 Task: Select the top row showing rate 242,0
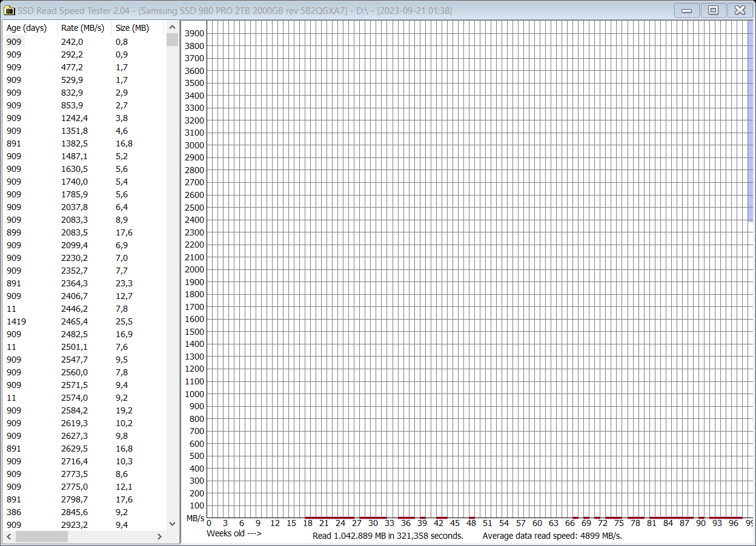(x=61, y=41)
